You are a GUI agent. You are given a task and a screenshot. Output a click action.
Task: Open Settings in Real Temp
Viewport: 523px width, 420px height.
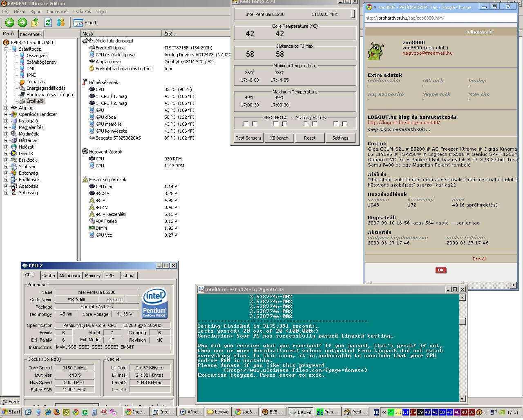(x=340, y=138)
